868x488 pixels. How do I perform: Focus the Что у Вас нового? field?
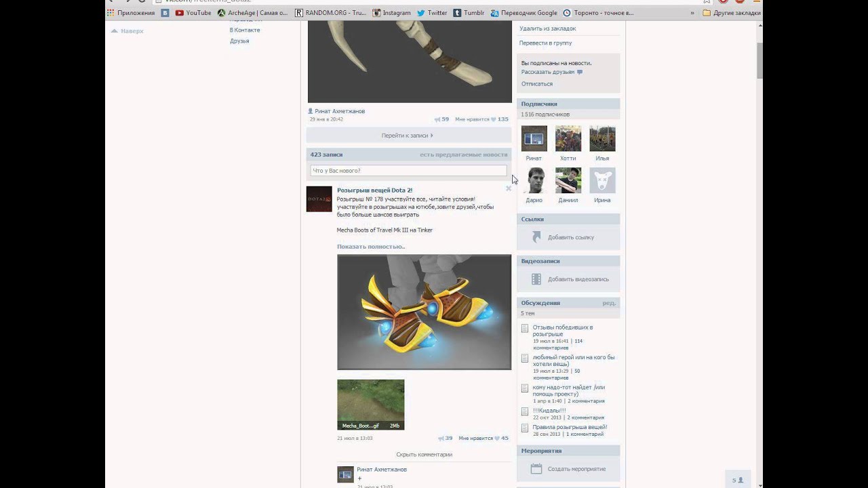pyautogui.click(x=408, y=171)
